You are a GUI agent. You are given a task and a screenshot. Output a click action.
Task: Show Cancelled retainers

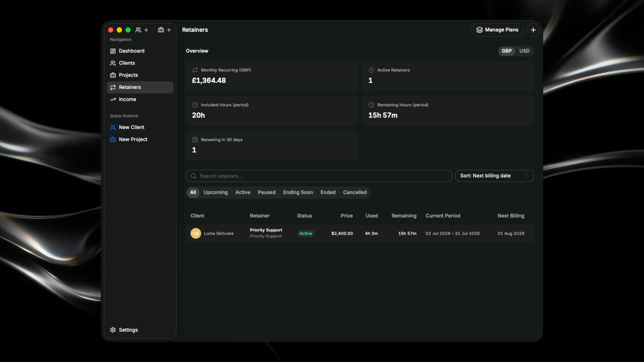tap(355, 192)
